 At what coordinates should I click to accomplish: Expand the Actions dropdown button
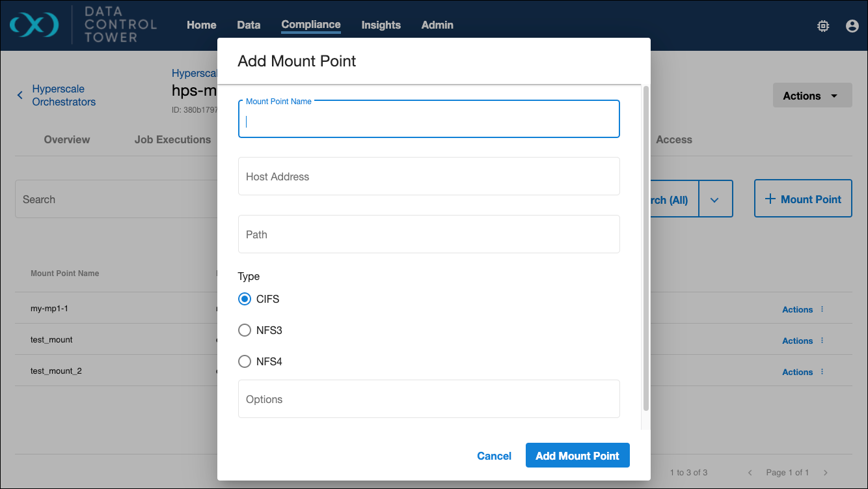tap(811, 96)
